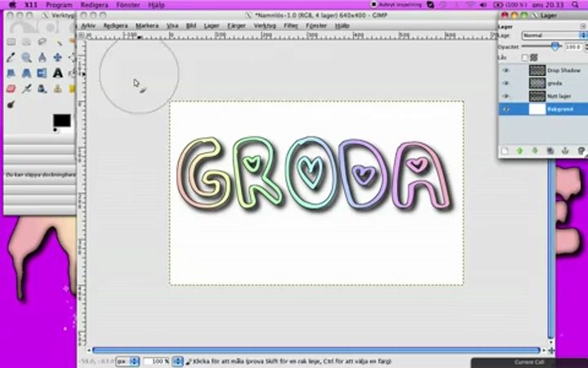Open the Verktyg menu in GIMP

265,25
